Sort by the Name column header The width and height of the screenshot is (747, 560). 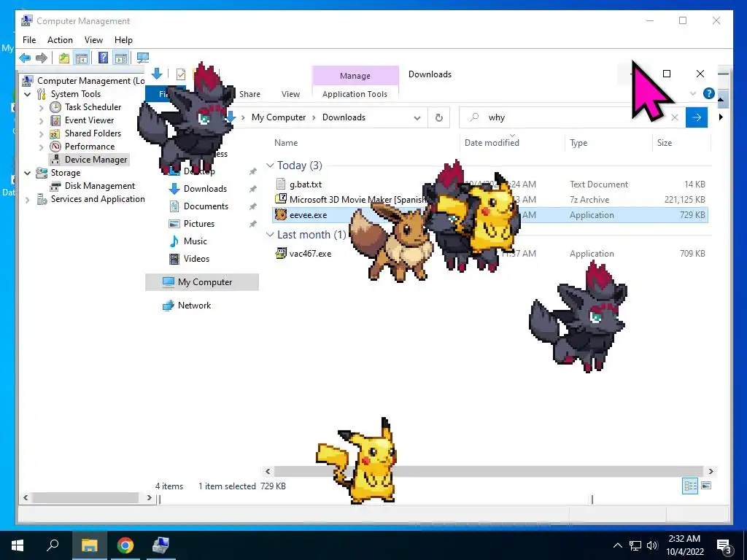tap(286, 143)
